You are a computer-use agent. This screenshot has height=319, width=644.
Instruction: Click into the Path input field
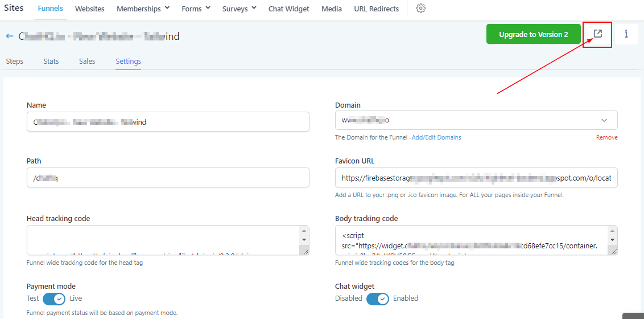(x=168, y=178)
